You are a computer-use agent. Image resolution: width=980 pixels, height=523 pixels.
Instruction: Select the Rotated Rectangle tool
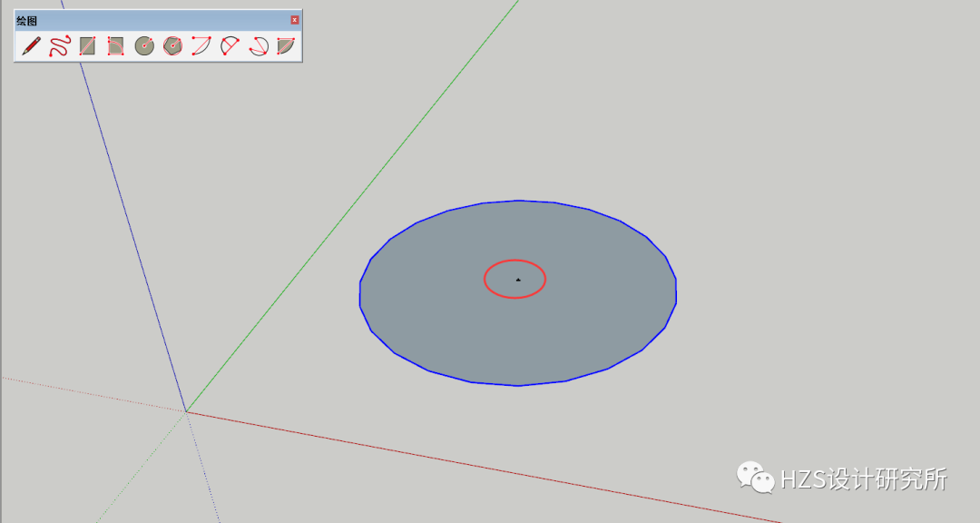click(116, 46)
